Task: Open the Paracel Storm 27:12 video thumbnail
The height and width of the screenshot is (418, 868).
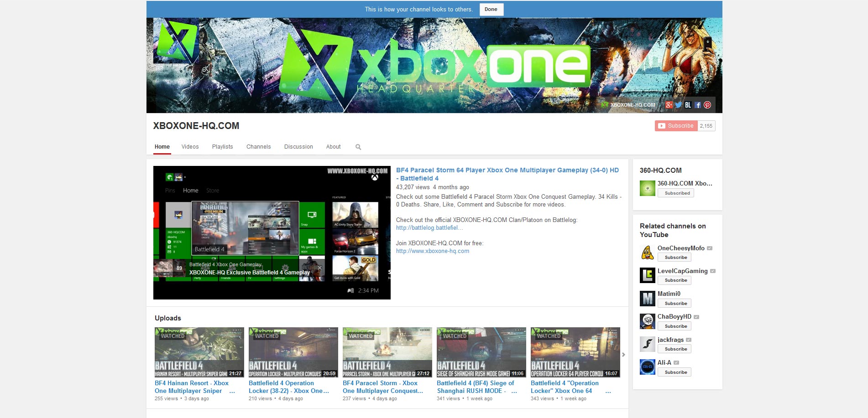Action: coord(387,352)
